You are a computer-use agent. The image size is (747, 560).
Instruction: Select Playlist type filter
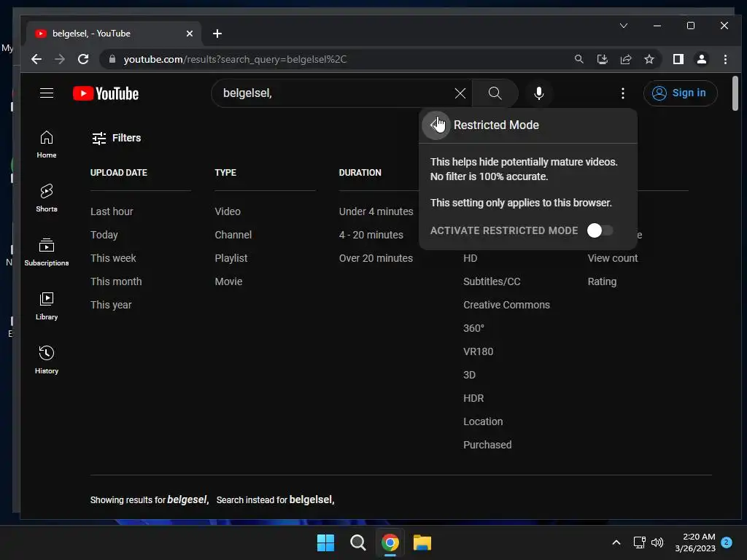pos(231,258)
